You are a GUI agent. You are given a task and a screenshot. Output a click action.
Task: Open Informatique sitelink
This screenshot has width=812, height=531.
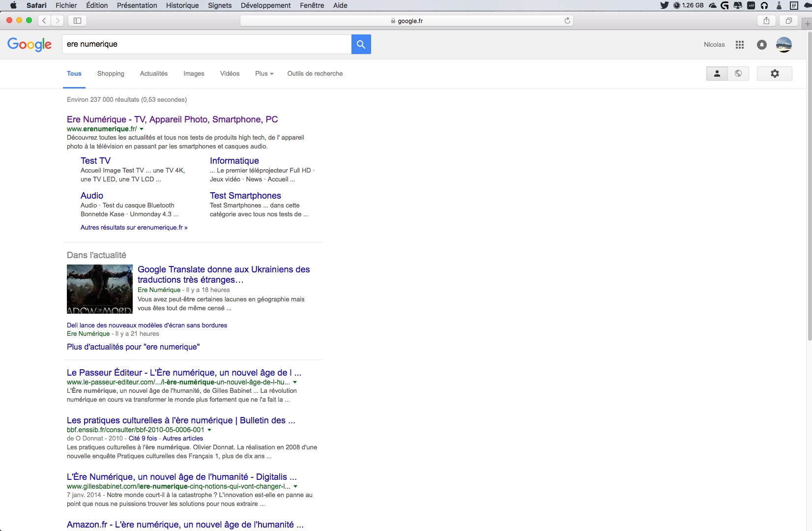pyautogui.click(x=234, y=161)
